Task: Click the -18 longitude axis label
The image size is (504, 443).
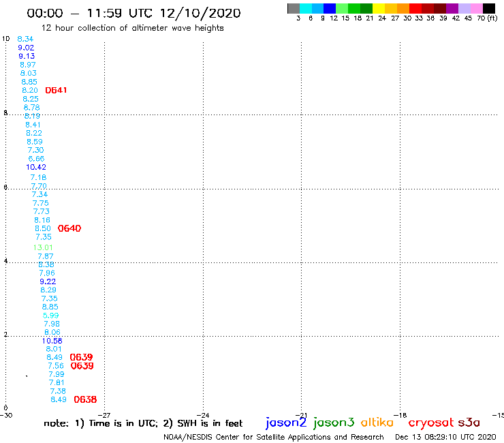Action: point(400,416)
